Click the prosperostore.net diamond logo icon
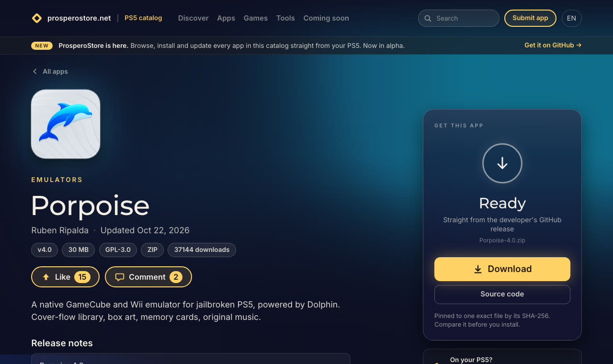613x364 pixels. [x=37, y=18]
